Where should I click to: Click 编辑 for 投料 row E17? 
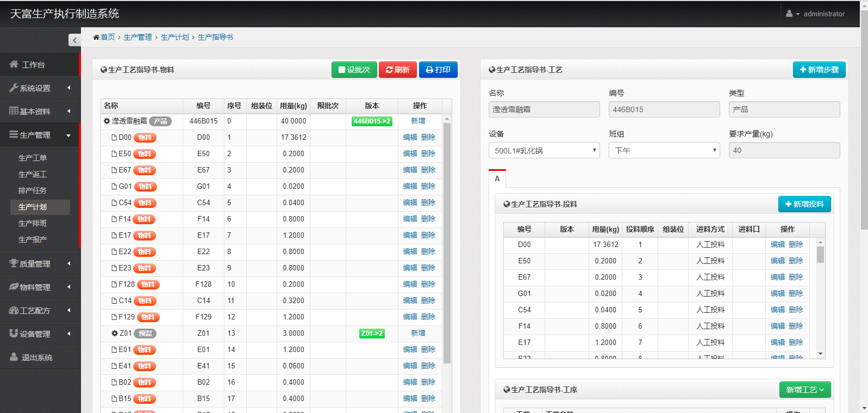point(778,342)
